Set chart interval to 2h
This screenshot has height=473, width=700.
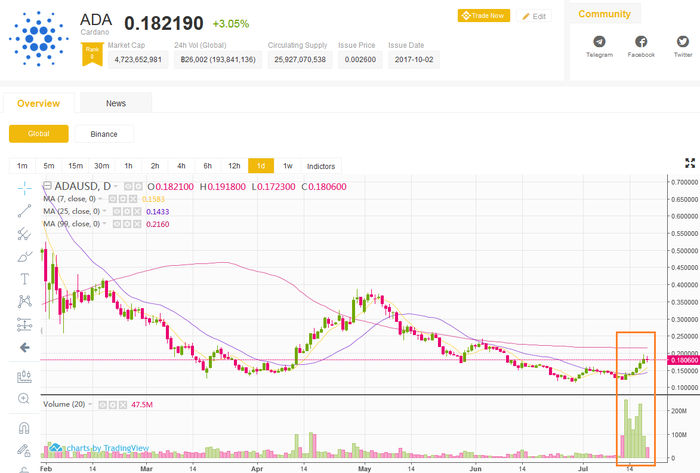[155, 166]
